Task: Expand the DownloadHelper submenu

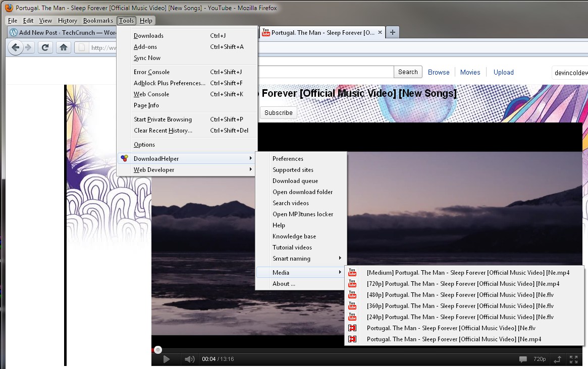Action: click(x=186, y=158)
